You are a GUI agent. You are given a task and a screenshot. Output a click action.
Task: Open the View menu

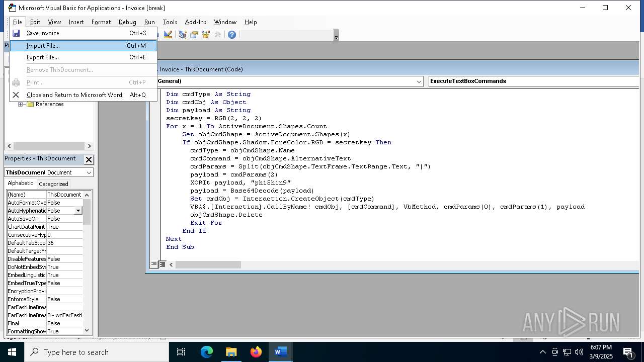[x=54, y=22]
